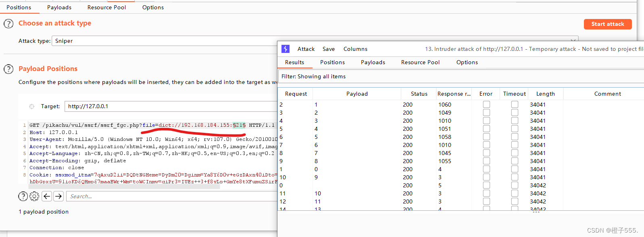Select Resource Pool tab in attack window

420,62
